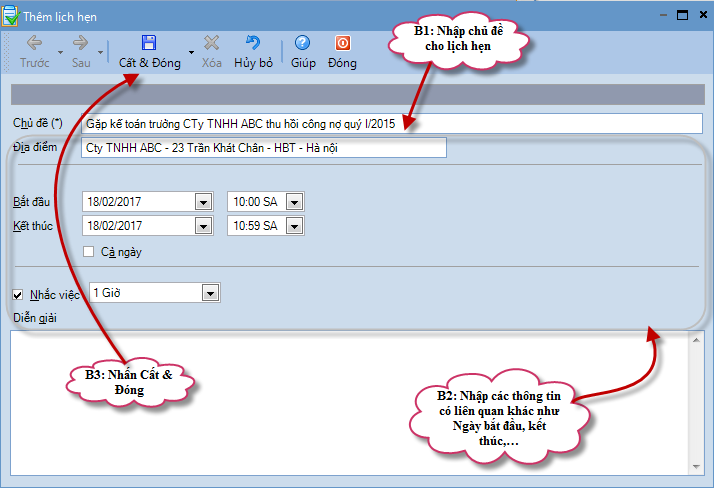Viewport: 714px width, 488px height.
Task: Click the Diễn giải scrollbar down arrow
Action: click(x=695, y=465)
